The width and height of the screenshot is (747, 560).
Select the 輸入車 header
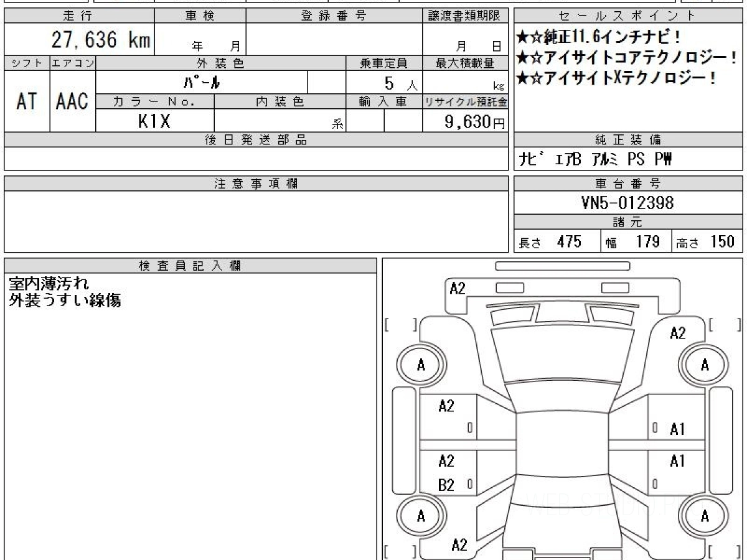click(x=384, y=101)
